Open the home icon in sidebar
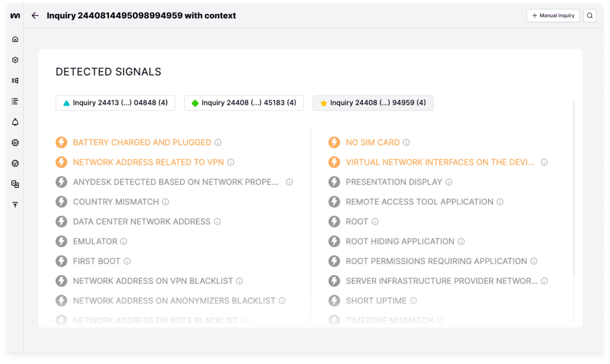This screenshot has width=610, height=364. (x=15, y=39)
